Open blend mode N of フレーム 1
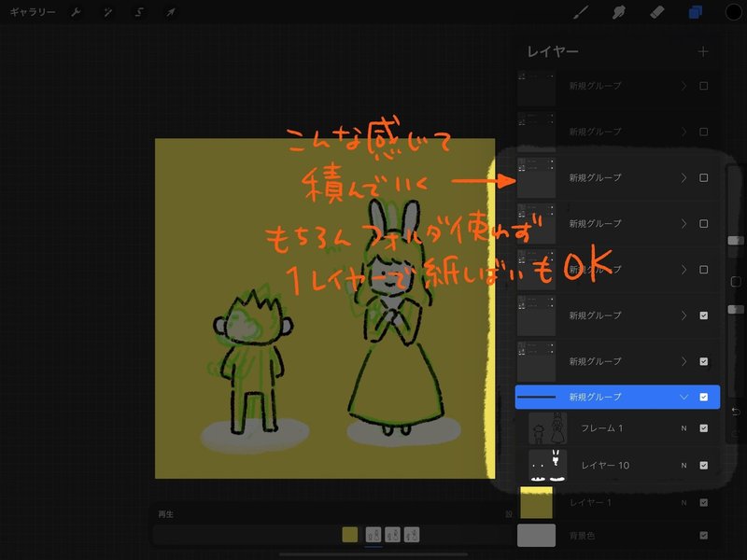This screenshot has width=747, height=560. point(684,428)
